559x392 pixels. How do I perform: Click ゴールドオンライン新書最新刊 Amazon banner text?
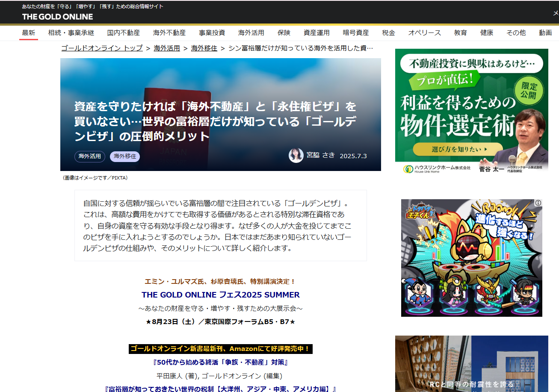[x=221, y=349]
